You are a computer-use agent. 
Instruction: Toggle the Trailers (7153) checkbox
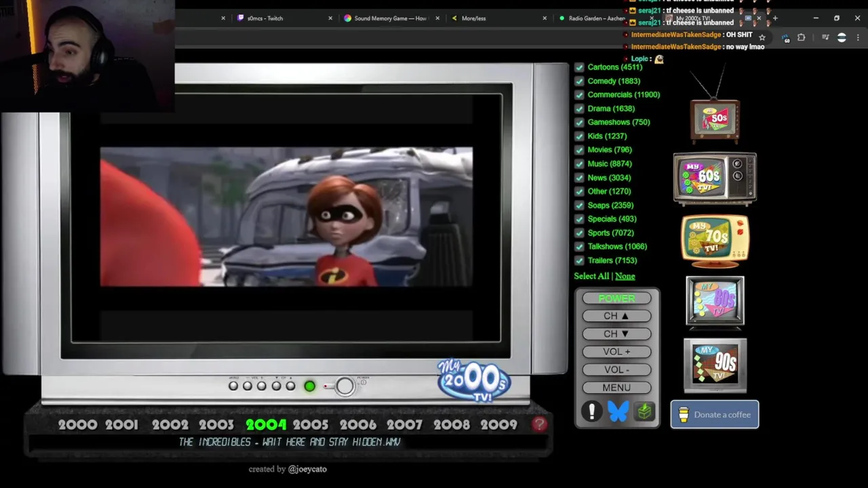tap(579, 260)
